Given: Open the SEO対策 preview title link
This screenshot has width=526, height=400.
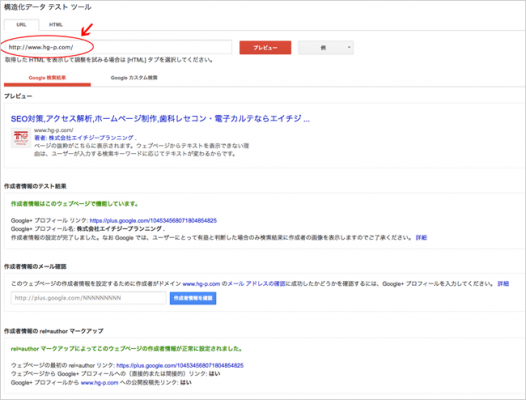Looking at the screenshot, I should [x=160, y=119].
